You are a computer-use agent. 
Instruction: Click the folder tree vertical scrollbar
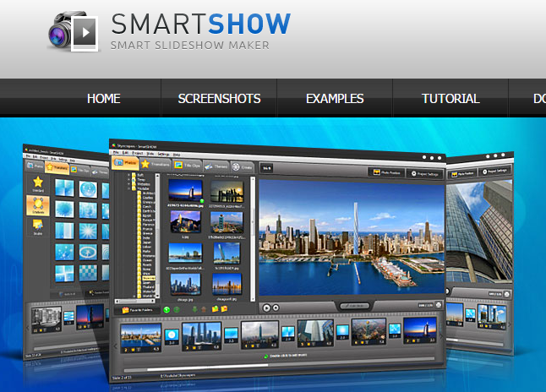(157, 236)
